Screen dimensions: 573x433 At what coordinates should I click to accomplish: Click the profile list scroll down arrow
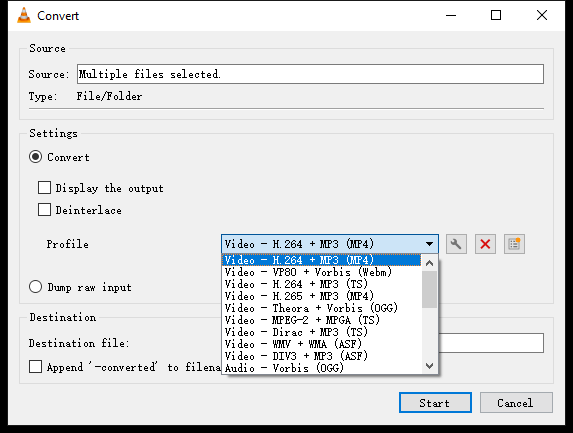(x=429, y=366)
